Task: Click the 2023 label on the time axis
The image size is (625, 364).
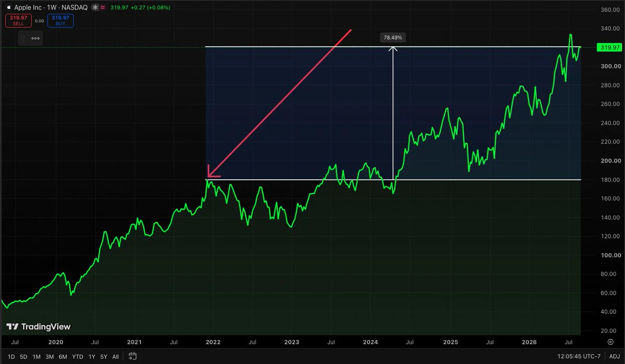Action: [292, 342]
